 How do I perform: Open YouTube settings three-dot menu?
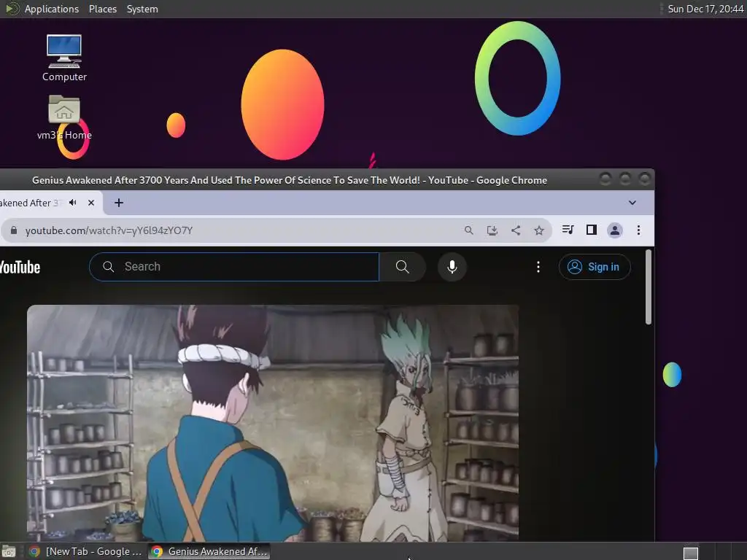click(x=538, y=267)
